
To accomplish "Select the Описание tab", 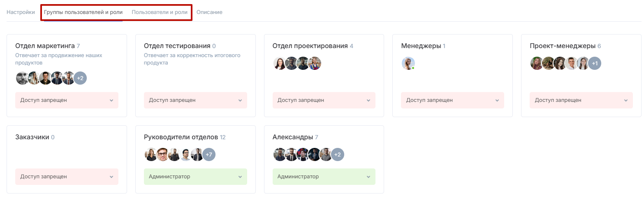I will [x=209, y=12].
